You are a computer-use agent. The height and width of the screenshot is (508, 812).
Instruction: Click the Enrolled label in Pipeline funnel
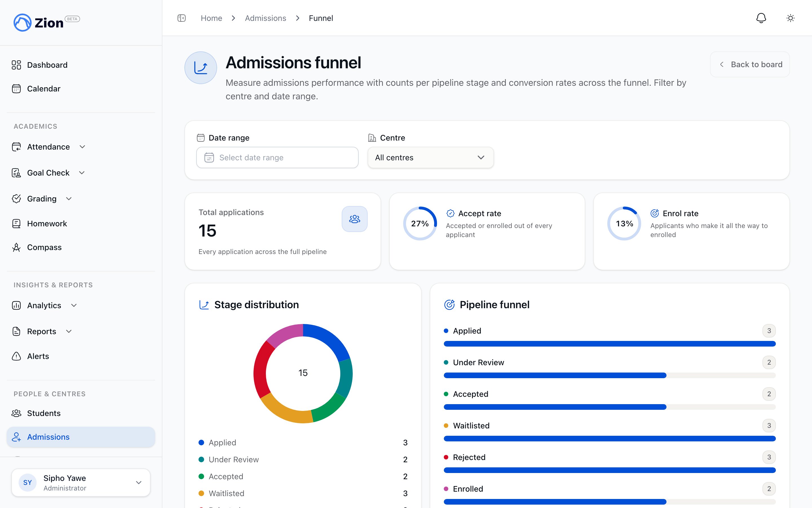[x=468, y=489]
